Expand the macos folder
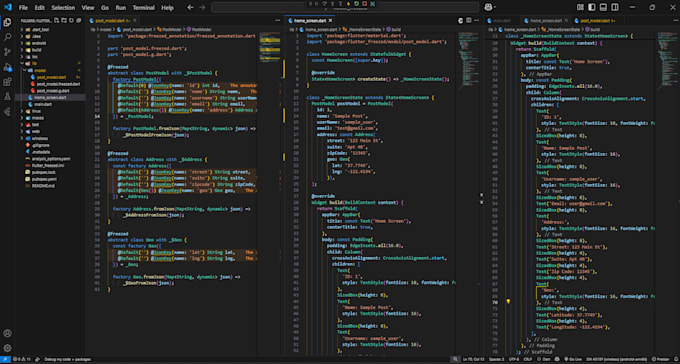This screenshot has height=364, width=680. coord(38,118)
